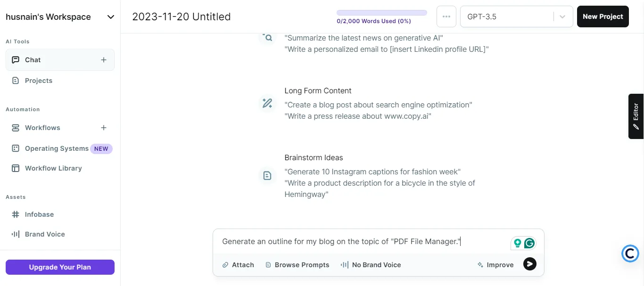Screen dimensions: 644x286
Task: Open the three-dot more options menu
Action: 446,16
